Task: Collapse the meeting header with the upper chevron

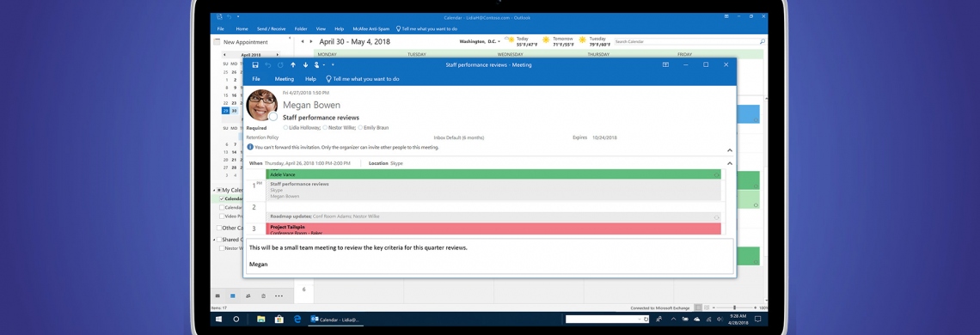Action: pyautogui.click(x=729, y=150)
